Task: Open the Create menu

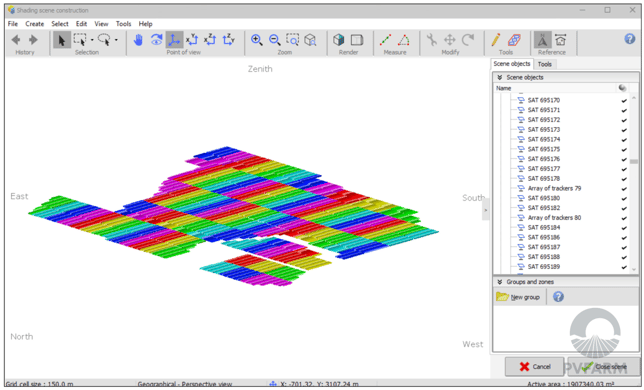Action: coord(34,24)
